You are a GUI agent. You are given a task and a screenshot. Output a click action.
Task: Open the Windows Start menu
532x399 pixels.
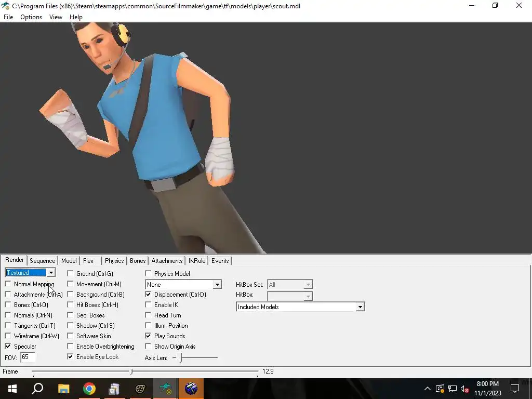click(12, 389)
